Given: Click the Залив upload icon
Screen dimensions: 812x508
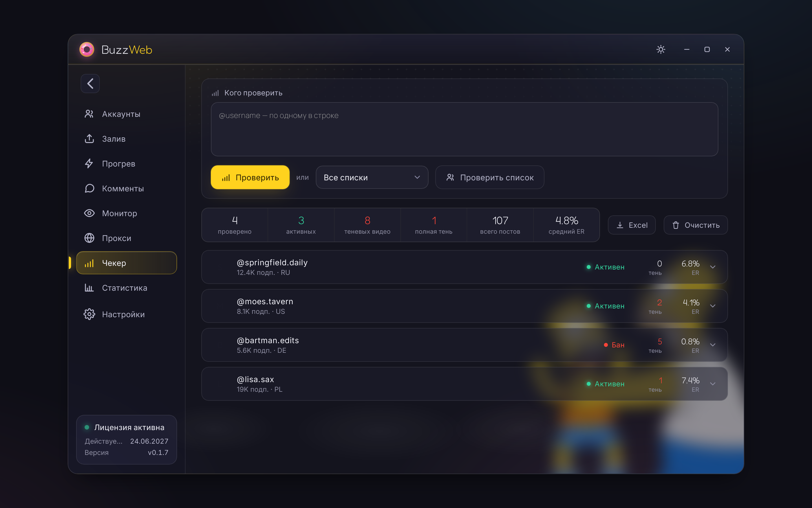Looking at the screenshot, I should (x=89, y=139).
